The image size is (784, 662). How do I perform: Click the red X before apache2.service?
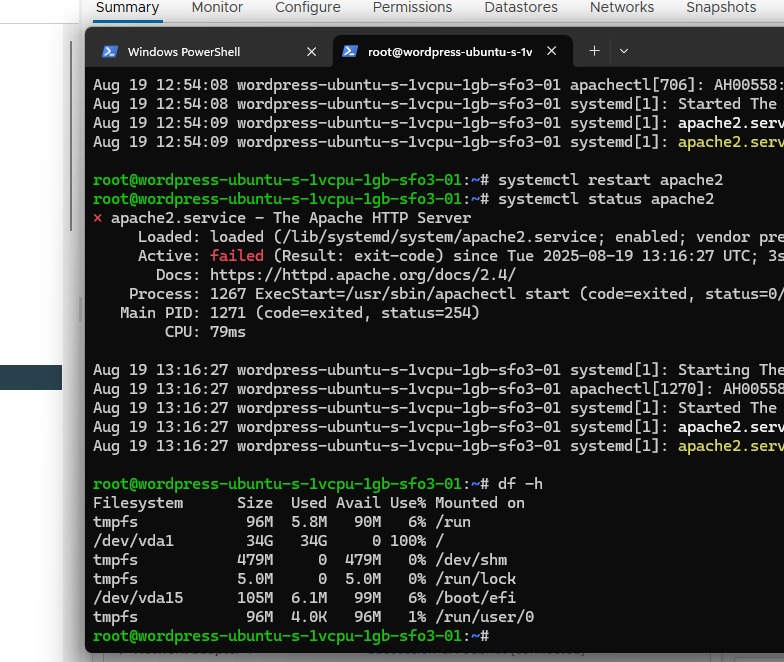[98, 218]
